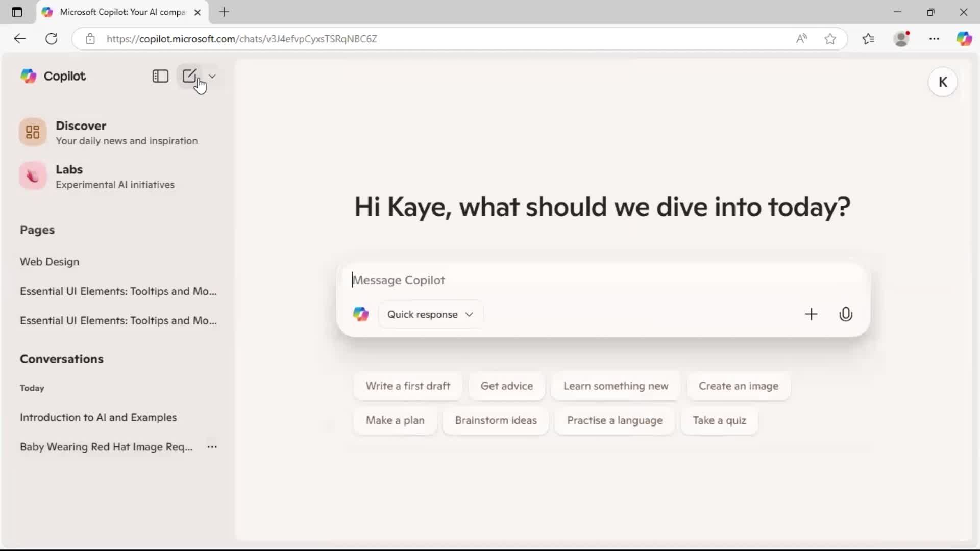This screenshot has width=980, height=551.
Task: Click the Today label
Action: (x=32, y=388)
